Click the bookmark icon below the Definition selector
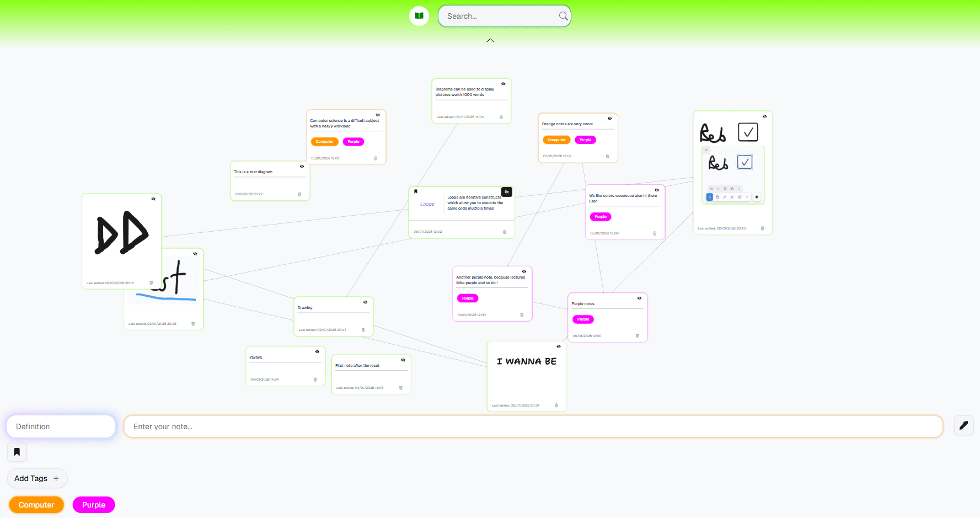 point(17,452)
